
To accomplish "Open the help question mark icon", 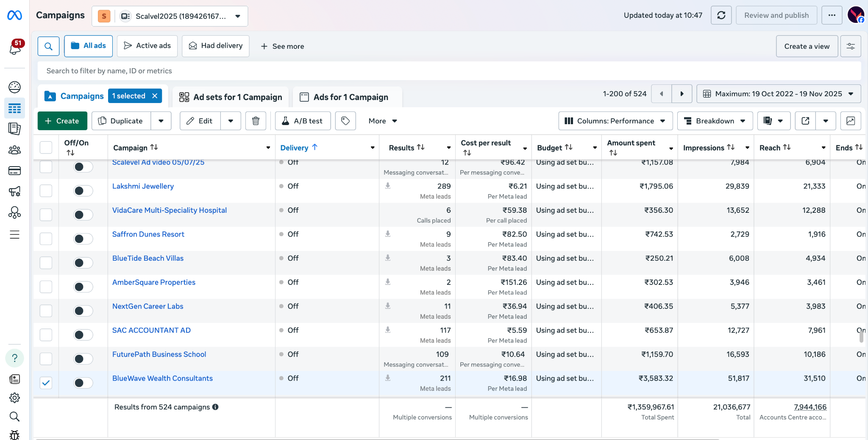I will pyautogui.click(x=14, y=358).
